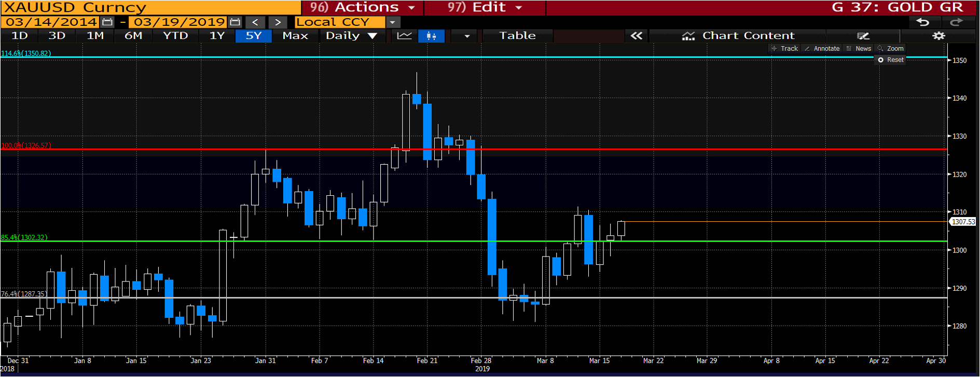Open the Chart Content panel
The image size is (980, 377).
click(738, 36)
